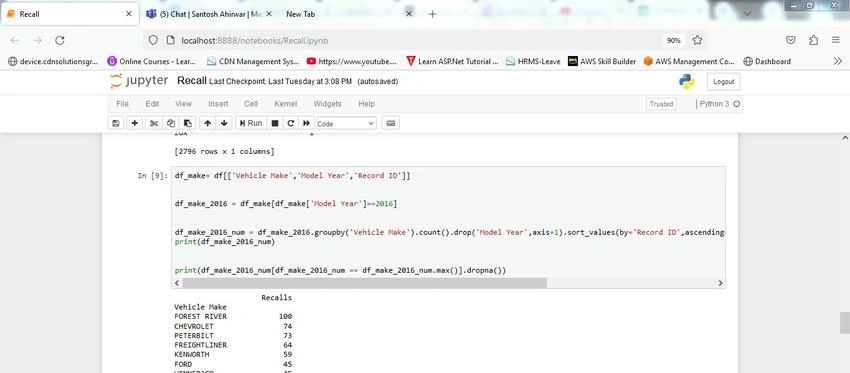Image resolution: width=850 pixels, height=373 pixels.
Task: Open the Cell menu
Action: tap(251, 104)
